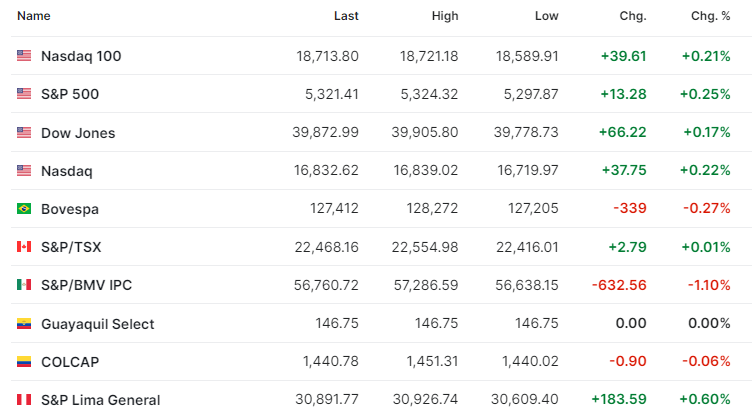Viewport: 752px width, 413px height.
Task: Sort by the High column header
Action: [445, 16]
